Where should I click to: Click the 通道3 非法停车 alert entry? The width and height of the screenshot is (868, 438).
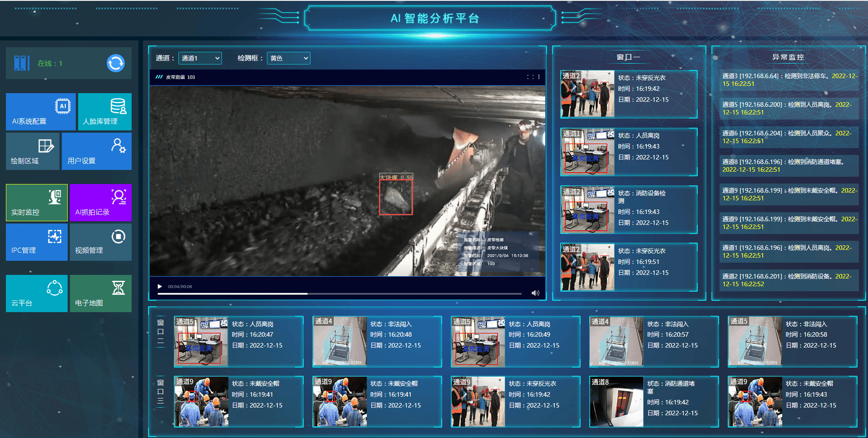point(789,80)
